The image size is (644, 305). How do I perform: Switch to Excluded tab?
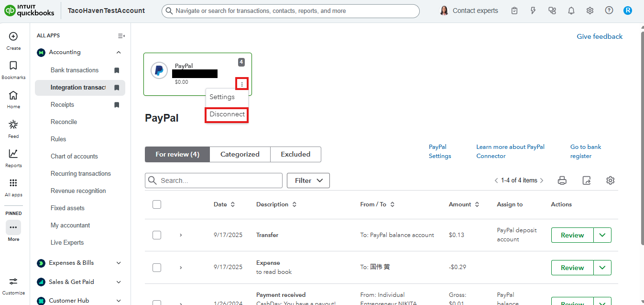[x=295, y=154]
